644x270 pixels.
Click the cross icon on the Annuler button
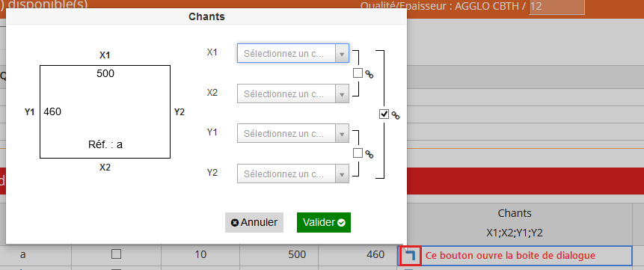pos(235,223)
